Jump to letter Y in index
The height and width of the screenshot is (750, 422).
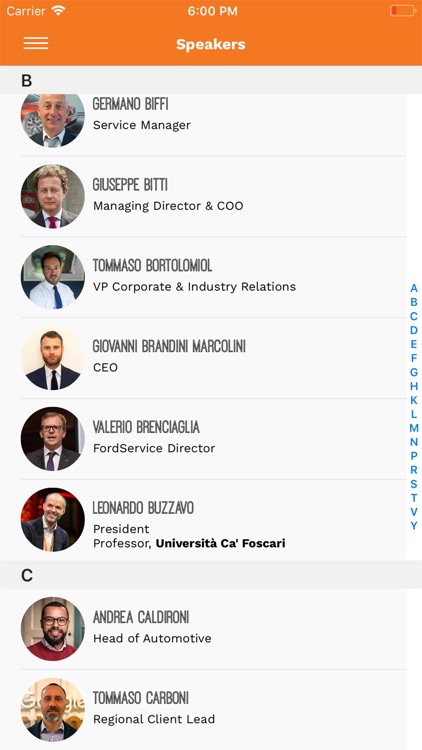point(414,526)
